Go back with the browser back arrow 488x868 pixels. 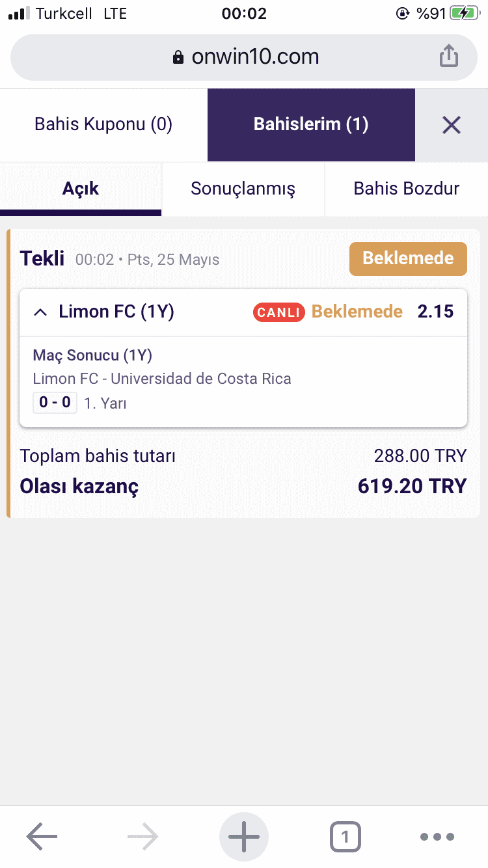[42, 837]
